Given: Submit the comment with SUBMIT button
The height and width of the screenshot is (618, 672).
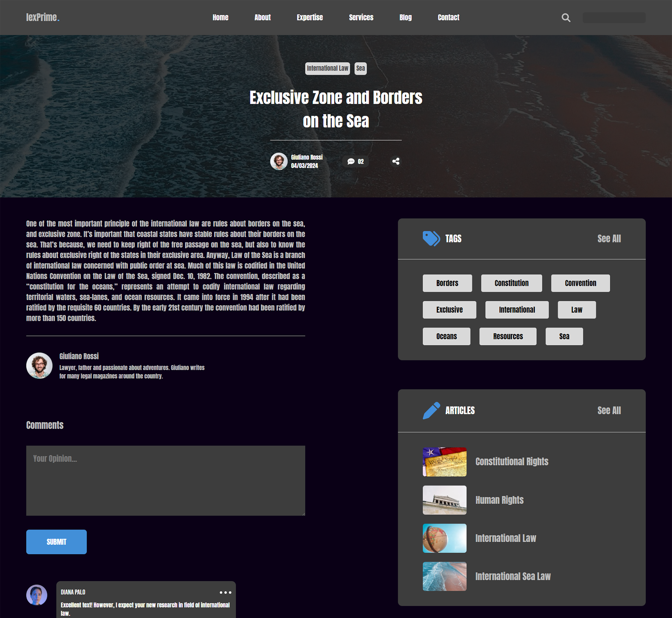Looking at the screenshot, I should pyautogui.click(x=57, y=542).
